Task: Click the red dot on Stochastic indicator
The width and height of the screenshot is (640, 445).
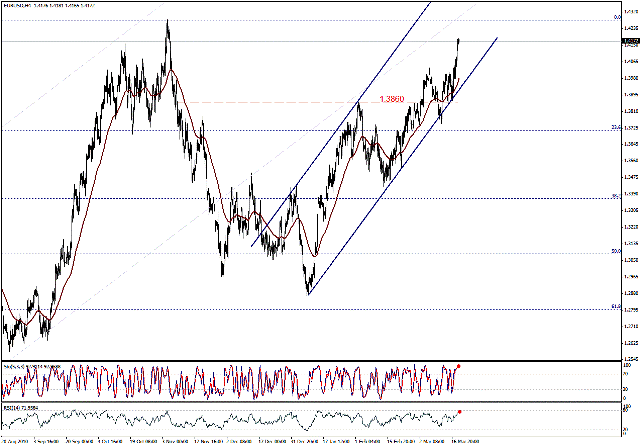Action: tap(459, 367)
